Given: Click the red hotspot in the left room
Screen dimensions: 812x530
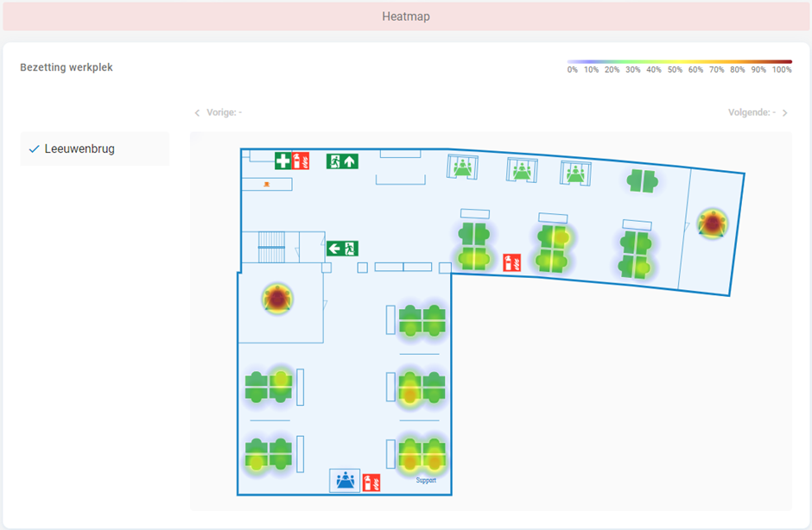Looking at the screenshot, I should click(277, 300).
